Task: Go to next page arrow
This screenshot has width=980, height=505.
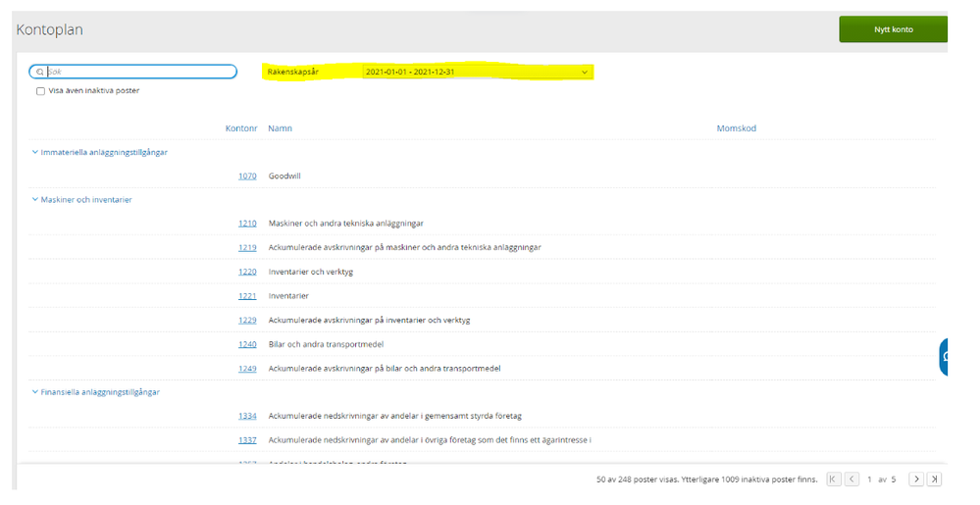Action: (x=916, y=480)
